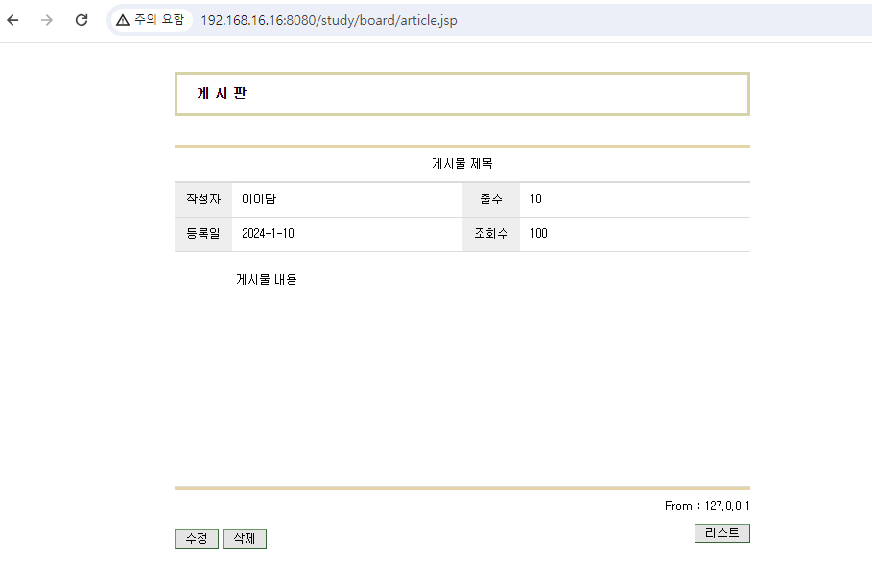Reload the page with the refresh icon
The image size is (872, 588).
82,20
